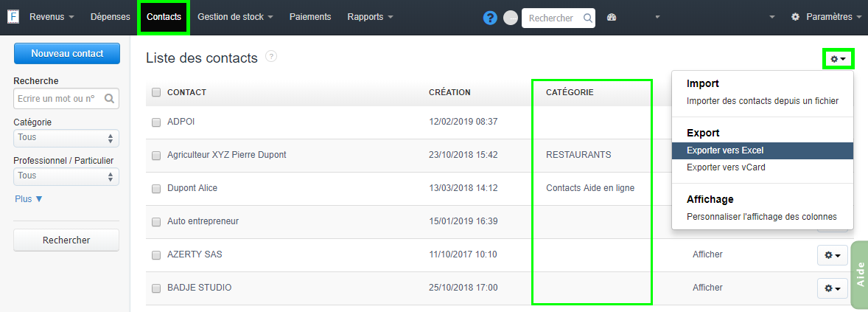Open the AZERTY SAS contact
Screen dimensions: 868x312
point(195,254)
